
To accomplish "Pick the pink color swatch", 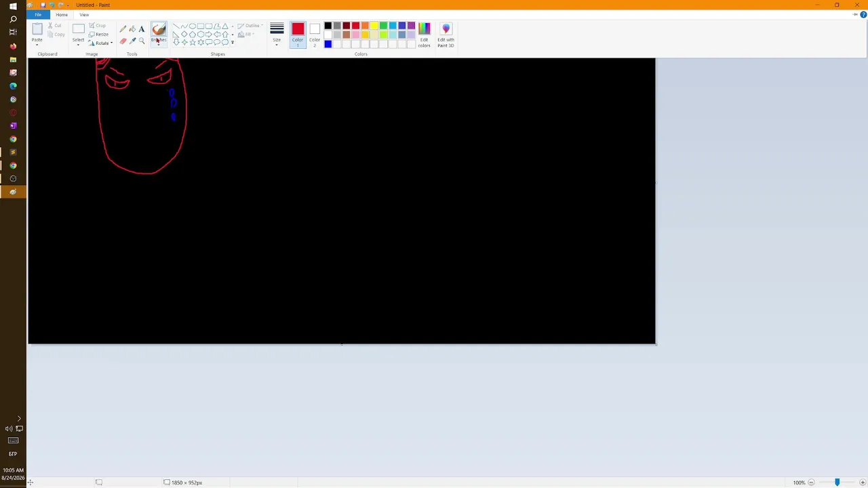I will click(355, 35).
